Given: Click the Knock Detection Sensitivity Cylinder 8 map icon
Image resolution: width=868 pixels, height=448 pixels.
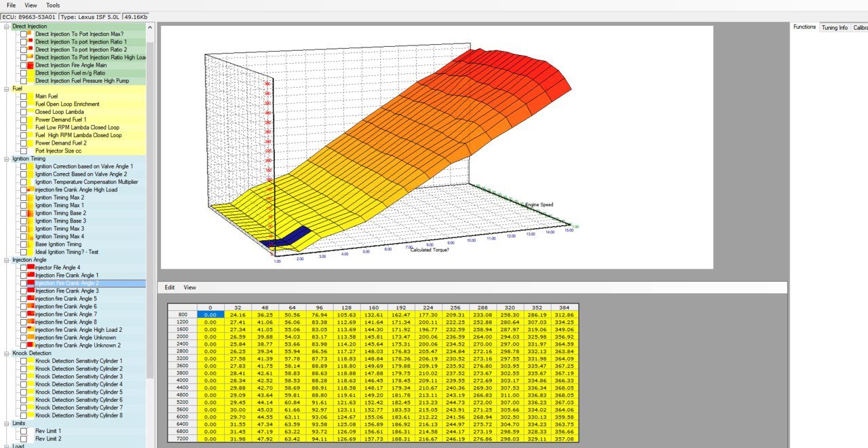Looking at the screenshot, I should [31, 415].
